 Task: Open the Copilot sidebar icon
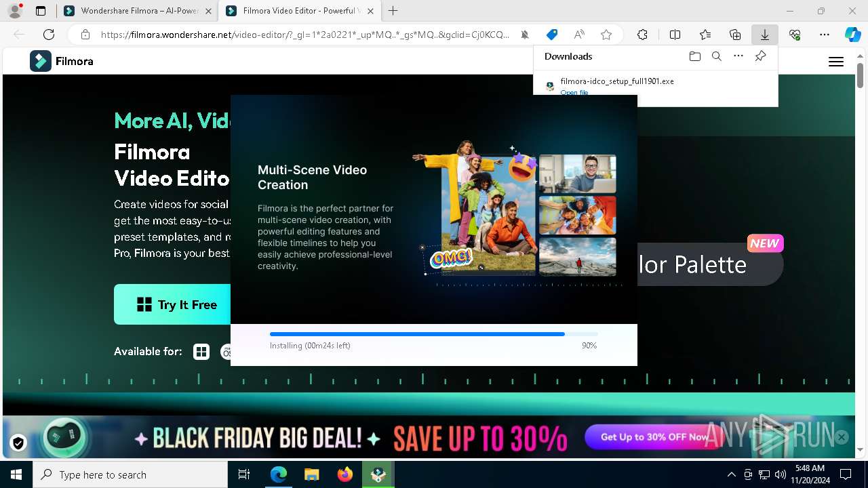tap(852, 35)
